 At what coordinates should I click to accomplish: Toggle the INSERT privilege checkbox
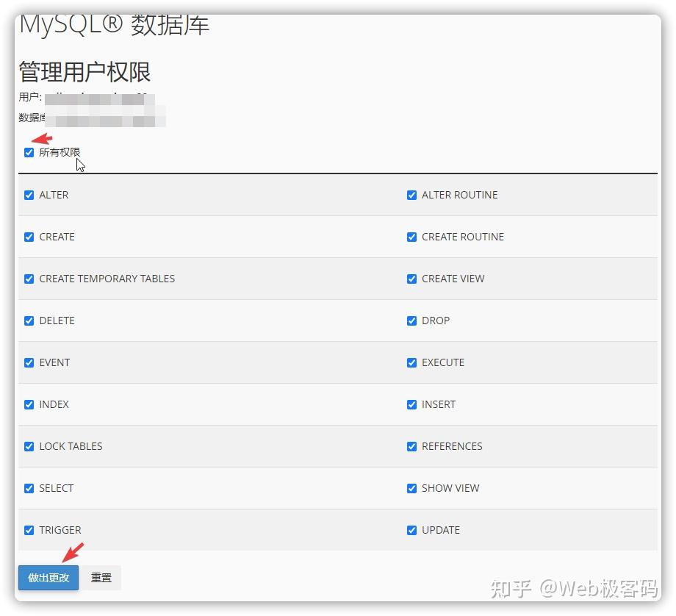click(x=411, y=404)
